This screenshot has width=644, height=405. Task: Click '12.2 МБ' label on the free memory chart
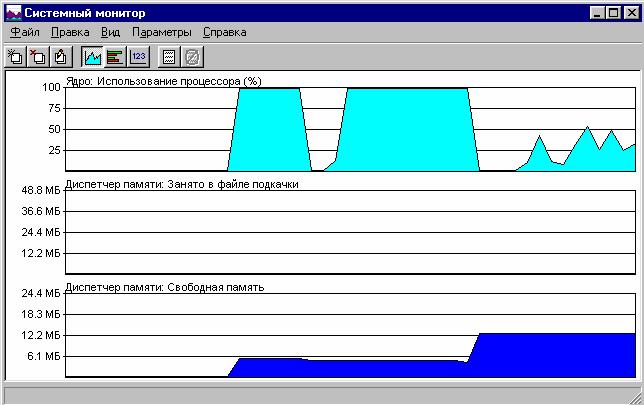pyautogui.click(x=41, y=335)
